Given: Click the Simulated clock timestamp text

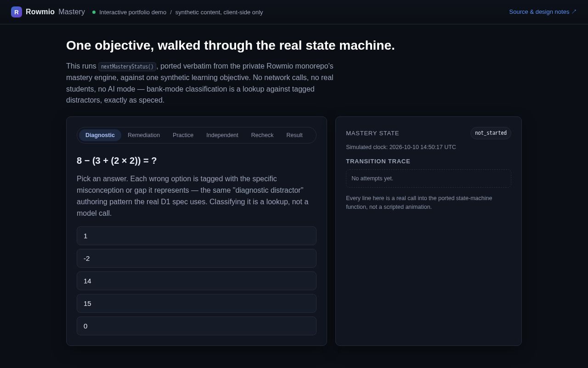Looking at the screenshot, I should click(401, 147).
